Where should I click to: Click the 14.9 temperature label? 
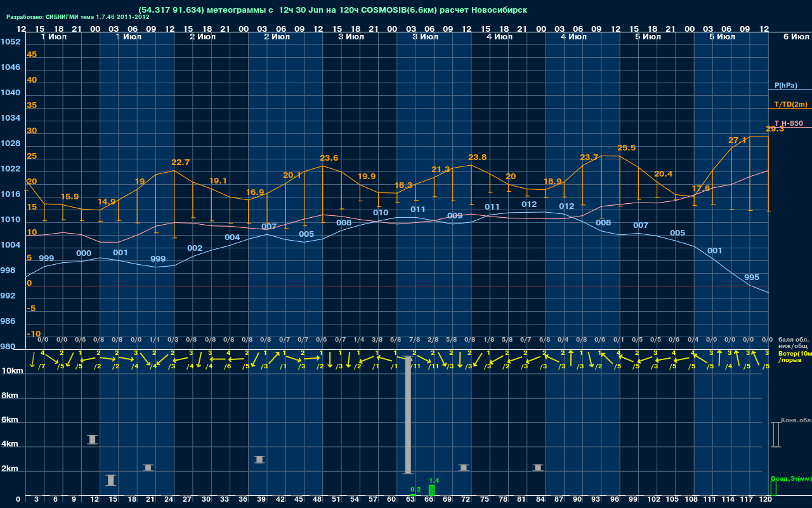coord(107,202)
